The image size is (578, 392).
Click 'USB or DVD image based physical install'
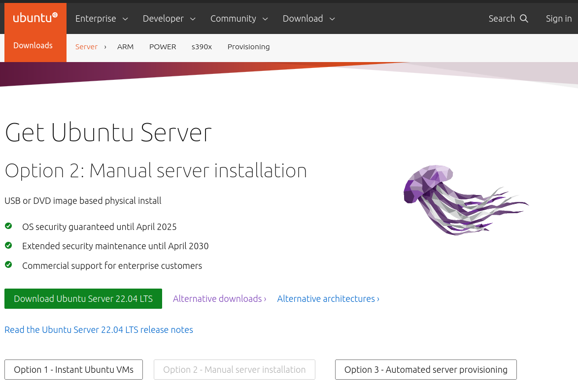pos(83,200)
